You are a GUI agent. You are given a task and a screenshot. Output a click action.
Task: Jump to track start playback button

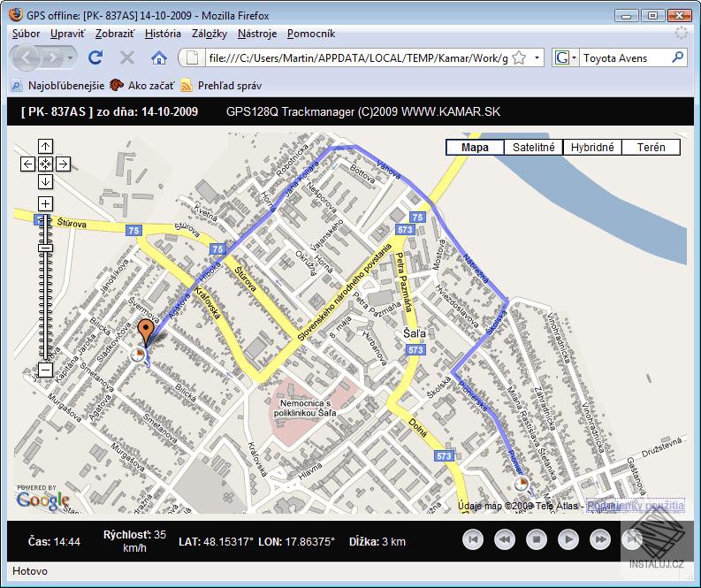(x=473, y=539)
